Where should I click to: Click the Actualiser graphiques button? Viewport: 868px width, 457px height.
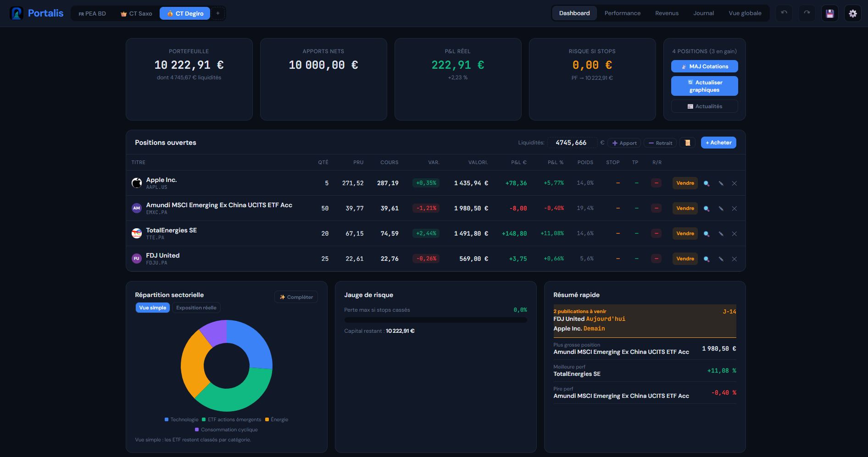click(x=705, y=86)
